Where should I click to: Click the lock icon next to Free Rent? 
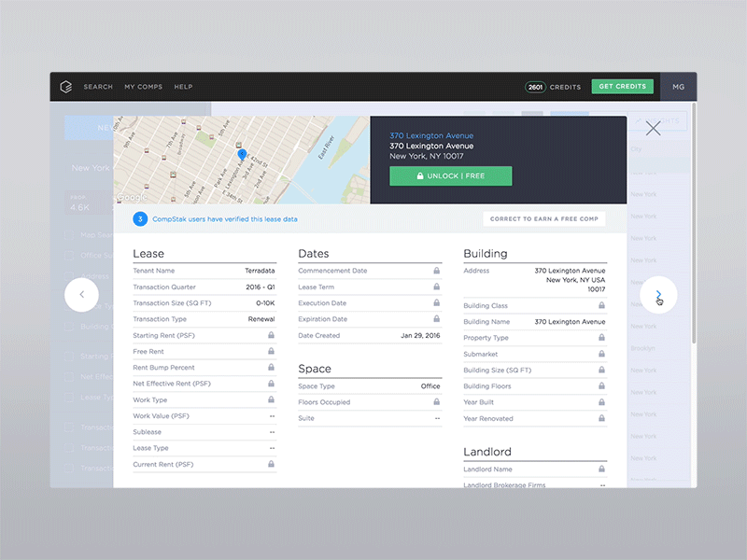point(269,351)
